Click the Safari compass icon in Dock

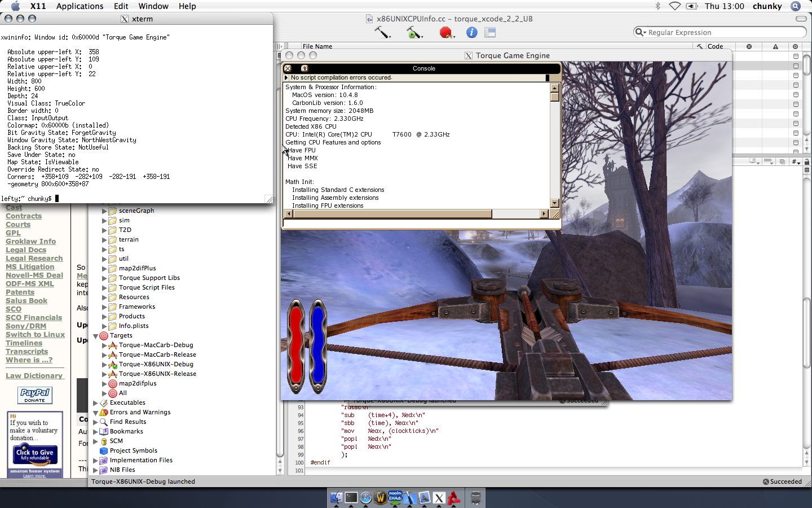(366, 498)
